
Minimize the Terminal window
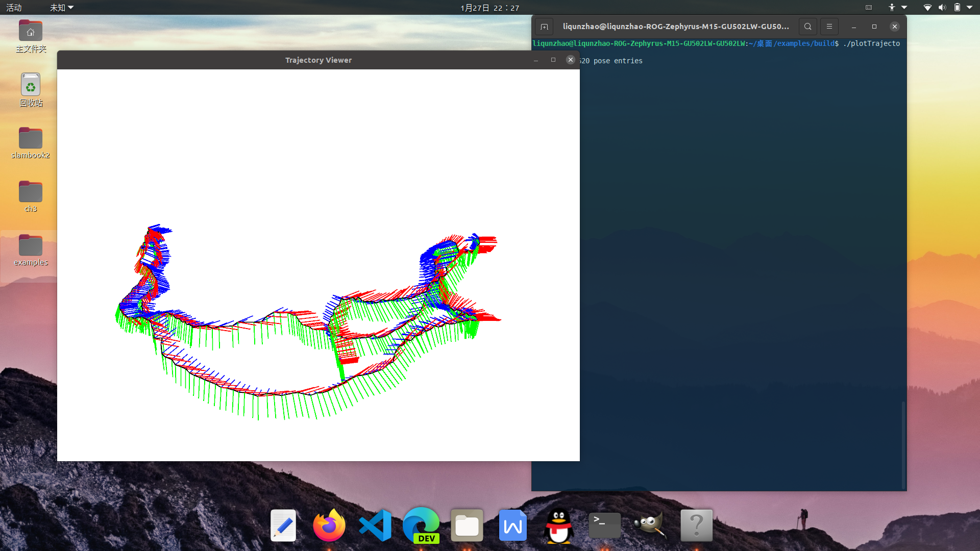coord(854,27)
